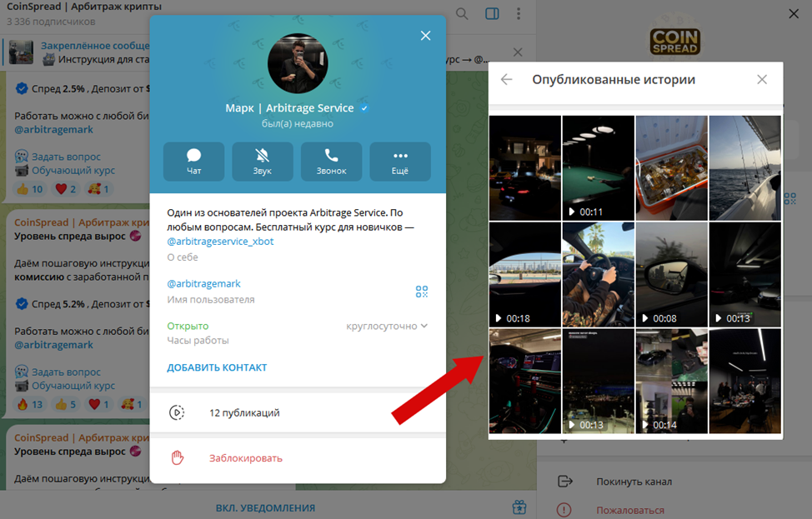Close the Марк profile popup

[425, 36]
